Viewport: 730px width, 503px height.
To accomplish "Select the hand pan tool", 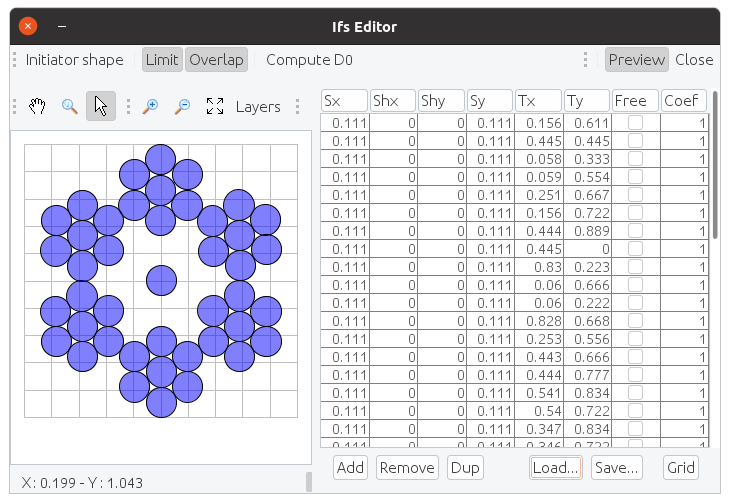I will coord(37,106).
